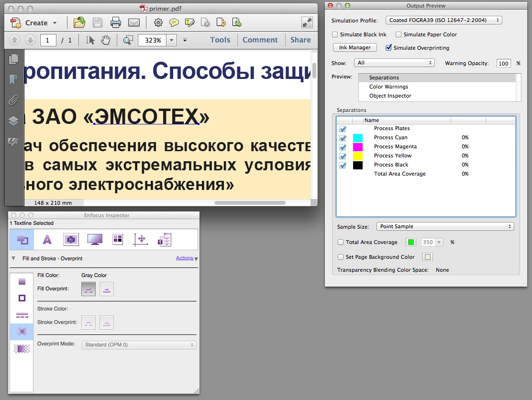Select the Prepress monitor category in Inspector
Screen dimensions: 532x400
[95, 240]
